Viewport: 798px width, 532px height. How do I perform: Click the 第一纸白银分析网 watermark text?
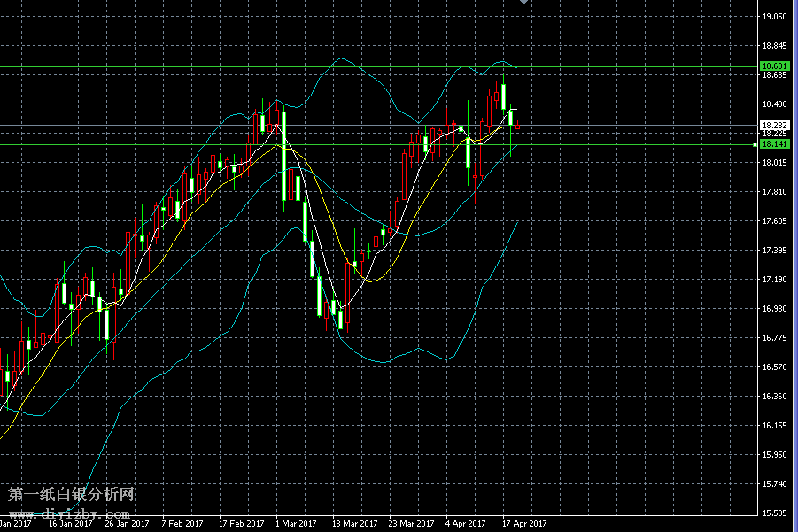[x=71, y=495]
